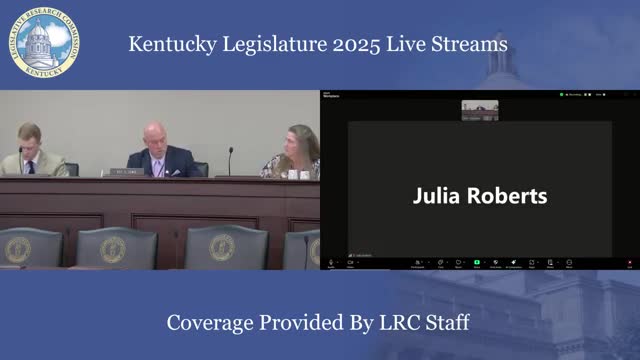Stop the Zoom recording
This screenshot has width=640, height=360.
(x=590, y=95)
